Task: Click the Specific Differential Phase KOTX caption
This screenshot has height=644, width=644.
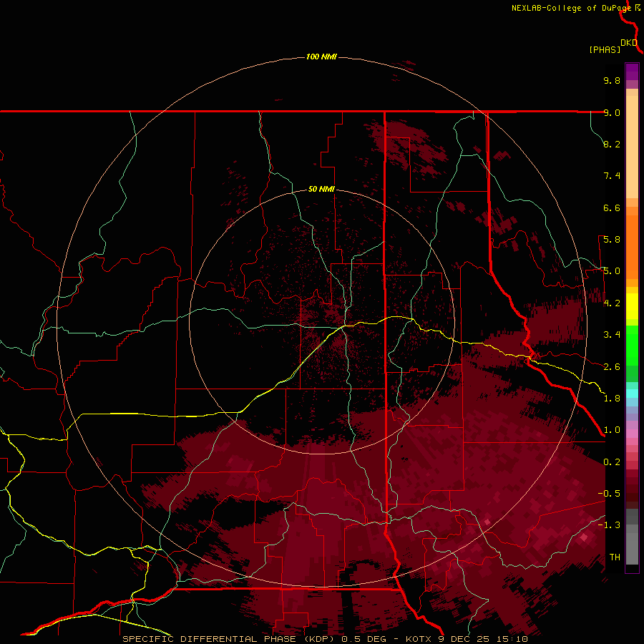Action: tap(325, 639)
